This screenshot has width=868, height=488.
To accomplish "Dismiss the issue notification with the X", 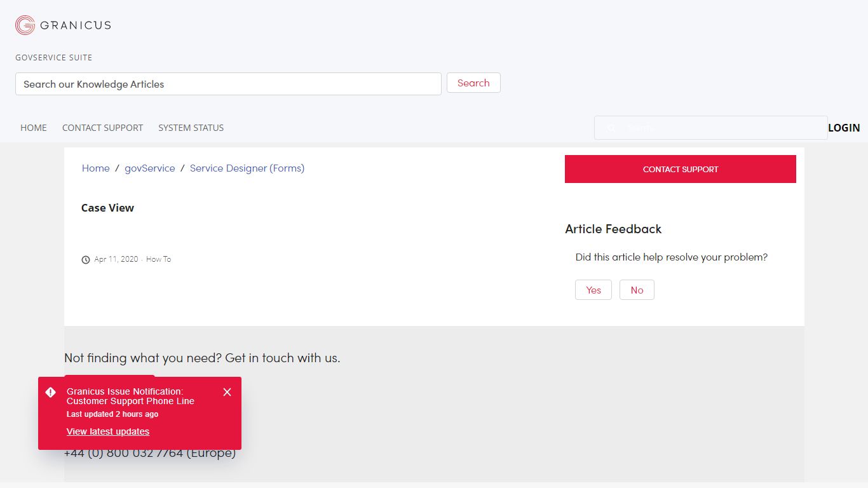I will pyautogui.click(x=227, y=392).
